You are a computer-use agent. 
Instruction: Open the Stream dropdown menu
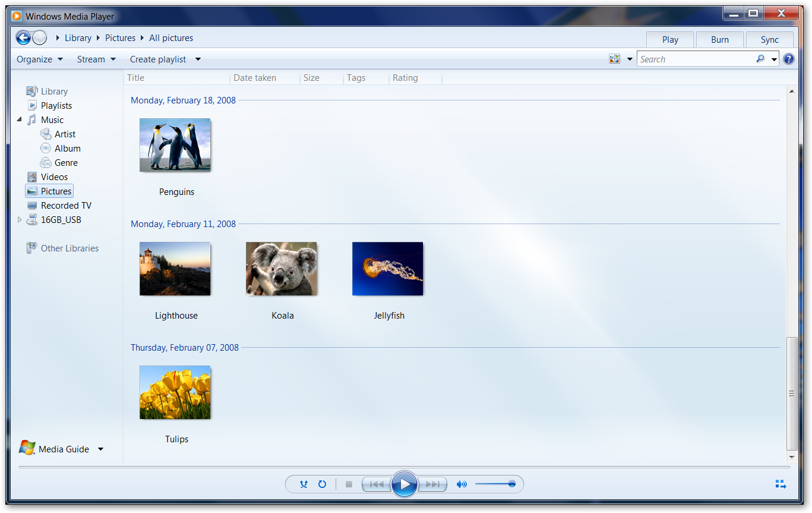96,59
